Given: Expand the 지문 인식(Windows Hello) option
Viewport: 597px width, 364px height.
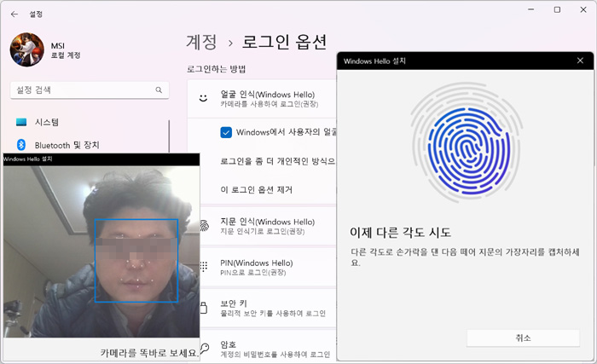Looking at the screenshot, I should coord(268,226).
